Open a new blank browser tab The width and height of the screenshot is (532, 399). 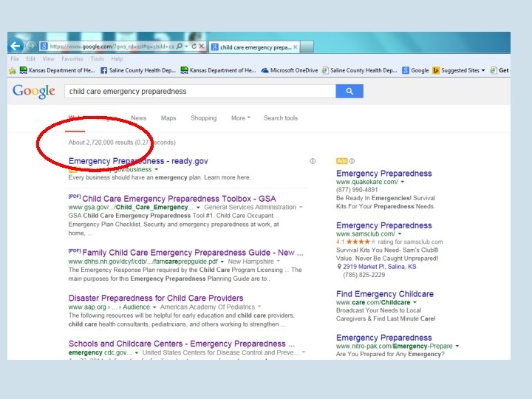(307, 47)
